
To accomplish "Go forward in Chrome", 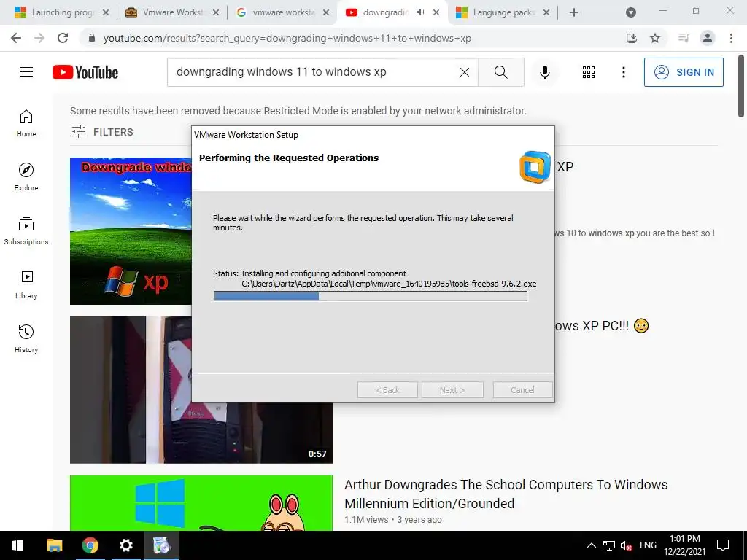I will pos(39,38).
